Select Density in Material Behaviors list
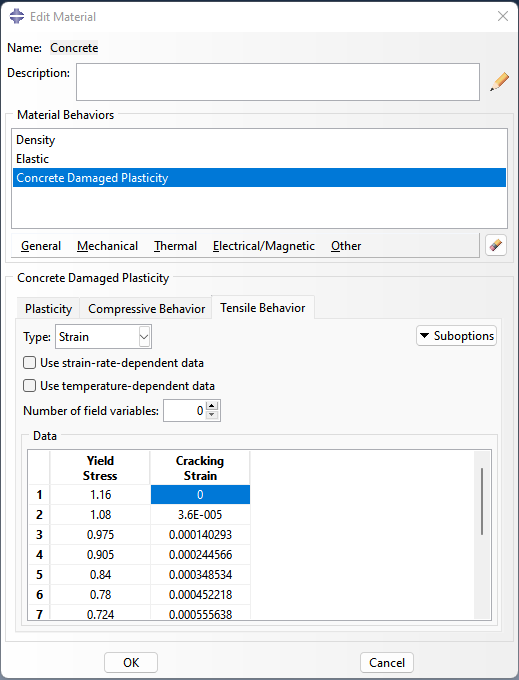The height and width of the screenshot is (680, 519). coord(259,140)
